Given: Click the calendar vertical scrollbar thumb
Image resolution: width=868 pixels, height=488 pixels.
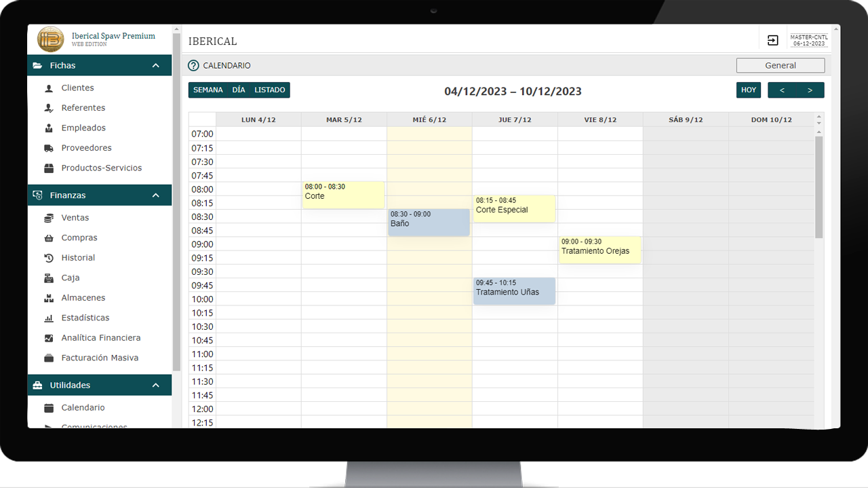Looking at the screenshot, I should [x=818, y=187].
